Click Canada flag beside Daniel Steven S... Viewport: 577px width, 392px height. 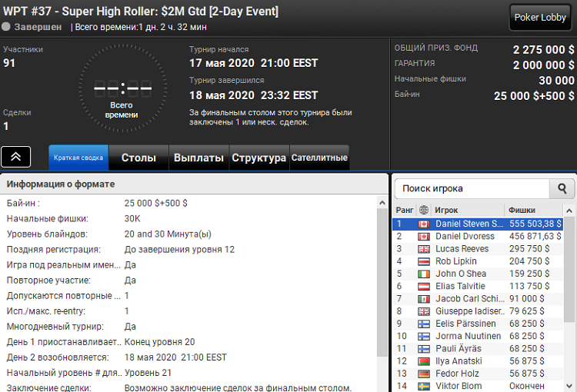[424, 224]
